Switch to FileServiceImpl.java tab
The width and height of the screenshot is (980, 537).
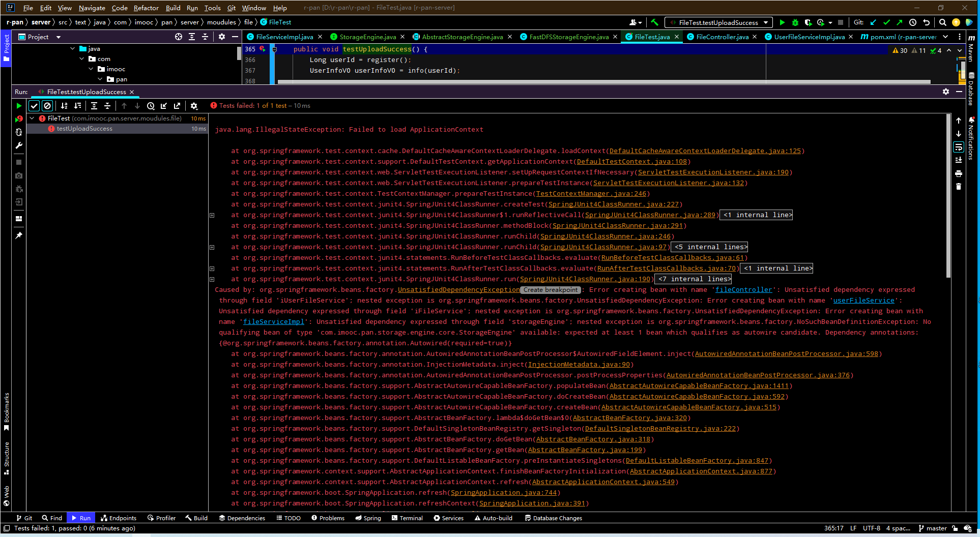click(284, 37)
